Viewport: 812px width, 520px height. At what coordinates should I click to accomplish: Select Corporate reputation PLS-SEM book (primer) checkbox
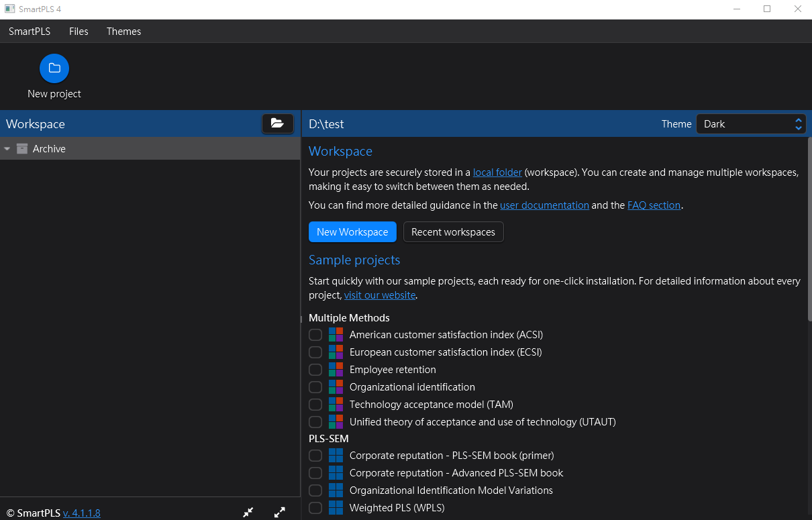[315, 456]
